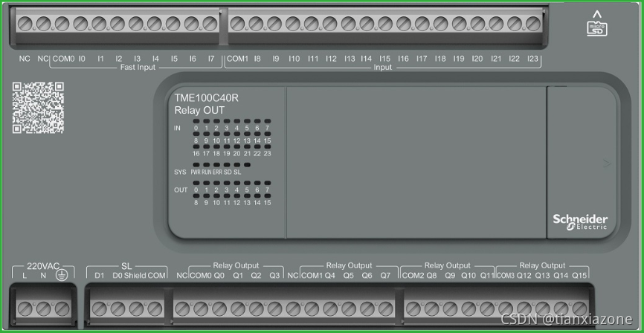Screen dimensions: 644x333
Task: Click the IN row label beside LEDs
Action: (178, 128)
